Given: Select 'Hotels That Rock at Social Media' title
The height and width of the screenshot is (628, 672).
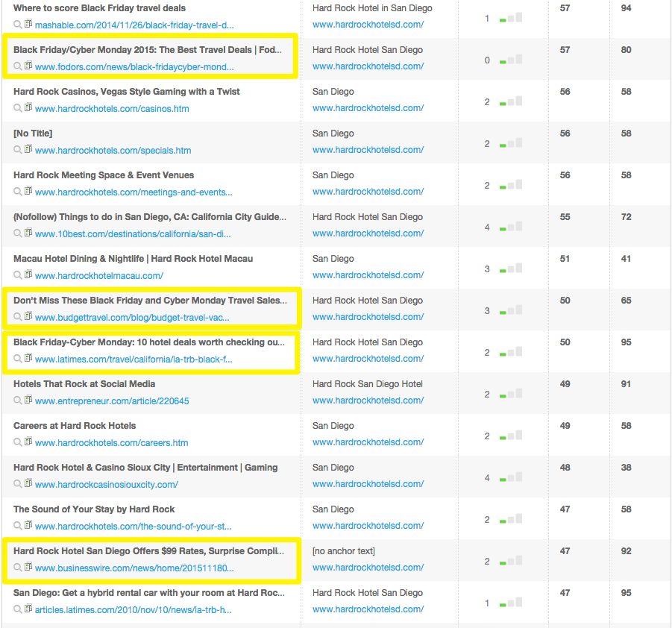Looking at the screenshot, I should [x=84, y=384].
